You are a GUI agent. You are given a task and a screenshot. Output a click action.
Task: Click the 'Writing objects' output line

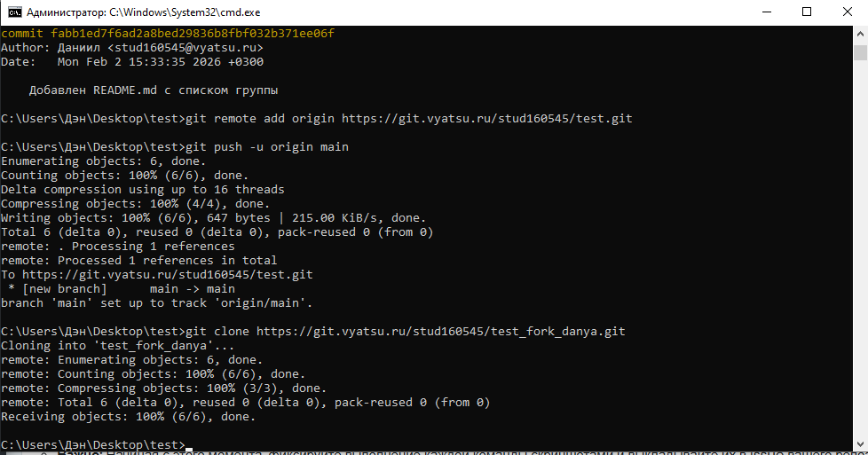213,218
